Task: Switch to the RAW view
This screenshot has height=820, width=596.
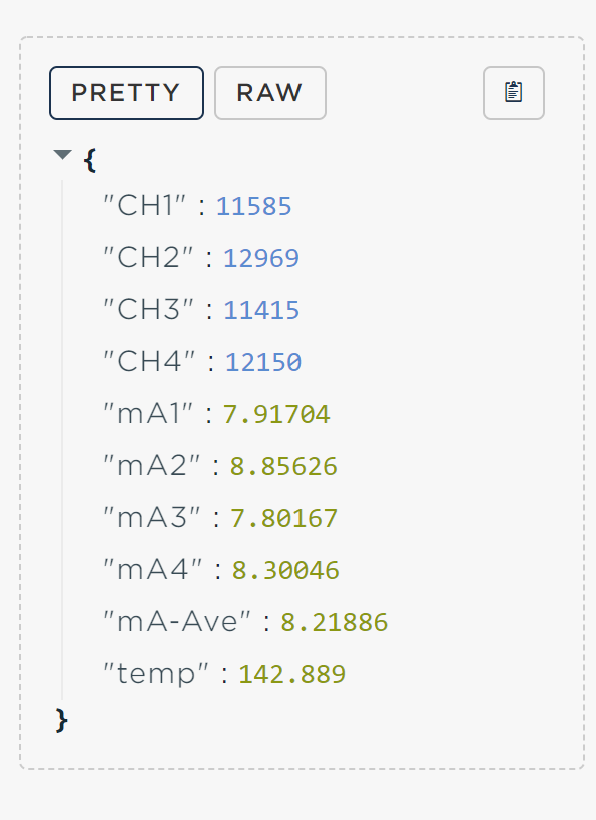Action: pyautogui.click(x=270, y=93)
